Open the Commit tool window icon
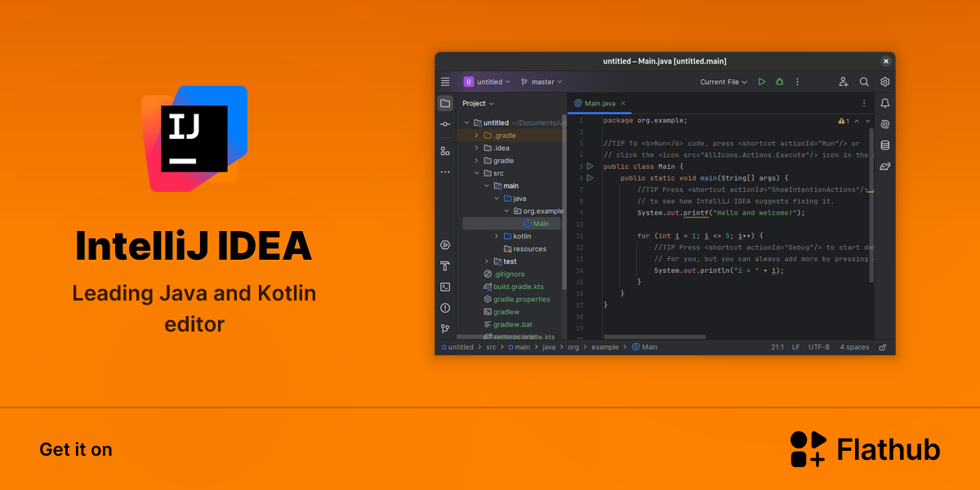The width and height of the screenshot is (980, 490). [445, 124]
